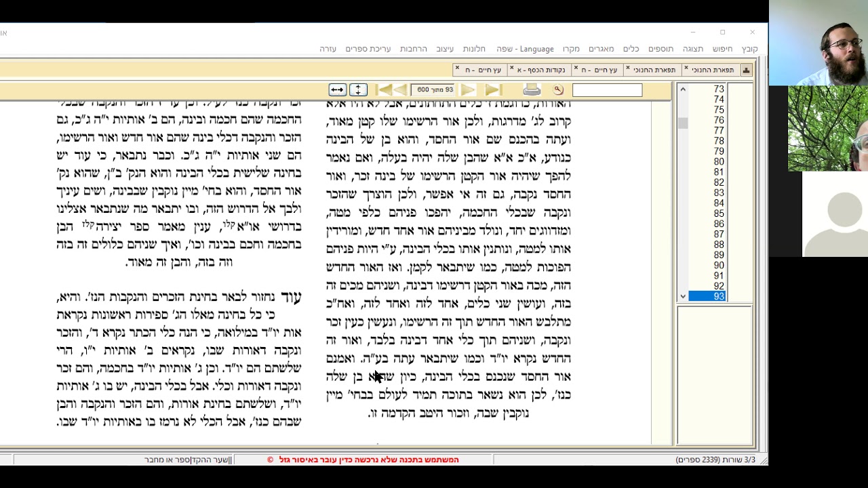Open the מקרו menu
The width and height of the screenshot is (868, 488).
click(571, 49)
